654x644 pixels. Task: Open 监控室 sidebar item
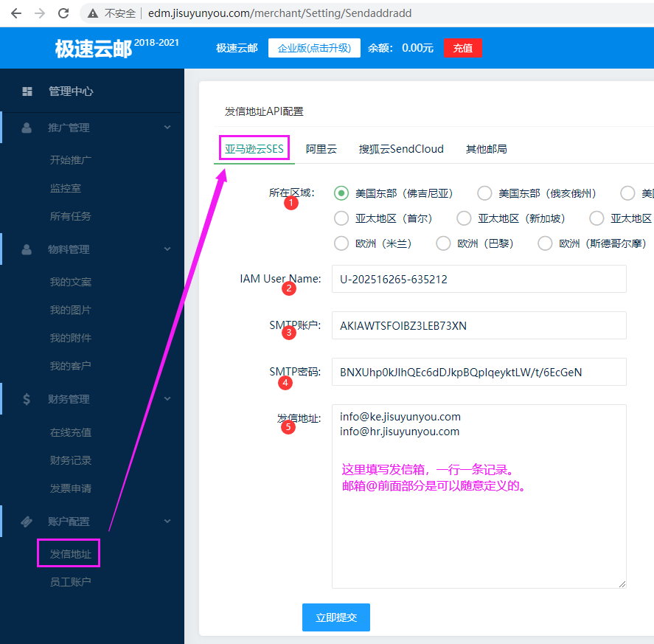pyautogui.click(x=66, y=188)
